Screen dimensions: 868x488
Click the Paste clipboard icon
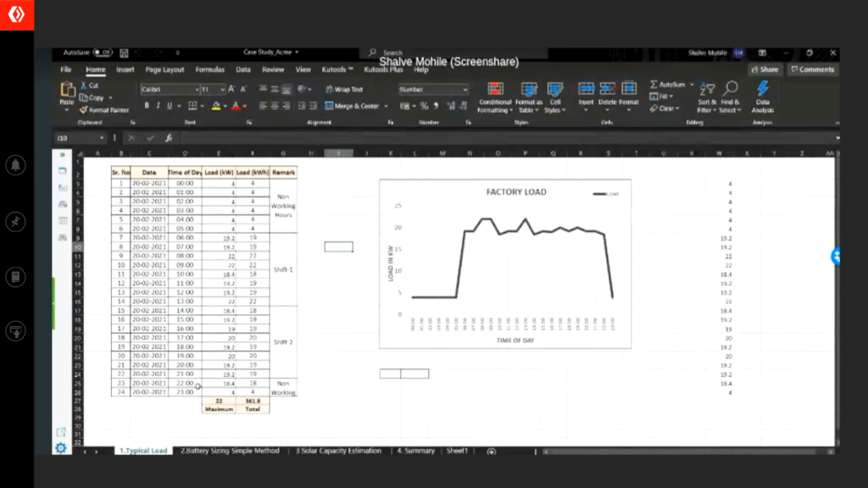click(x=67, y=90)
